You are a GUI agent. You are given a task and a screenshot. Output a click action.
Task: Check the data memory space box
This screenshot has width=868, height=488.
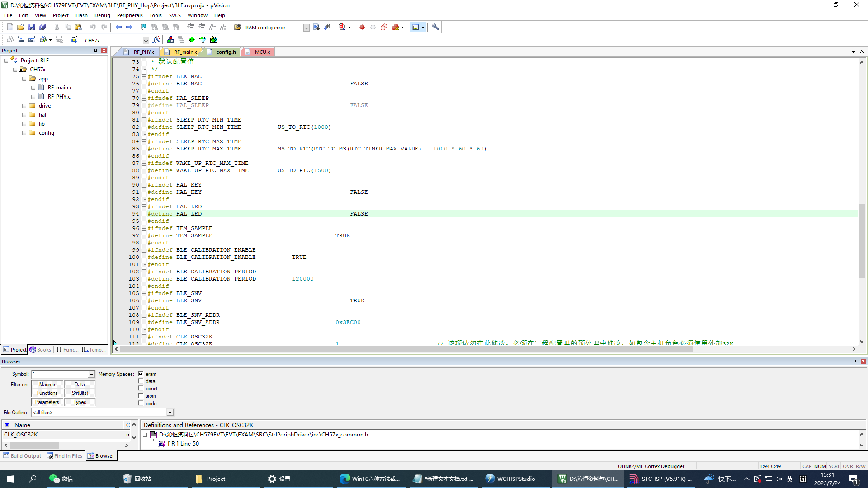point(141,381)
